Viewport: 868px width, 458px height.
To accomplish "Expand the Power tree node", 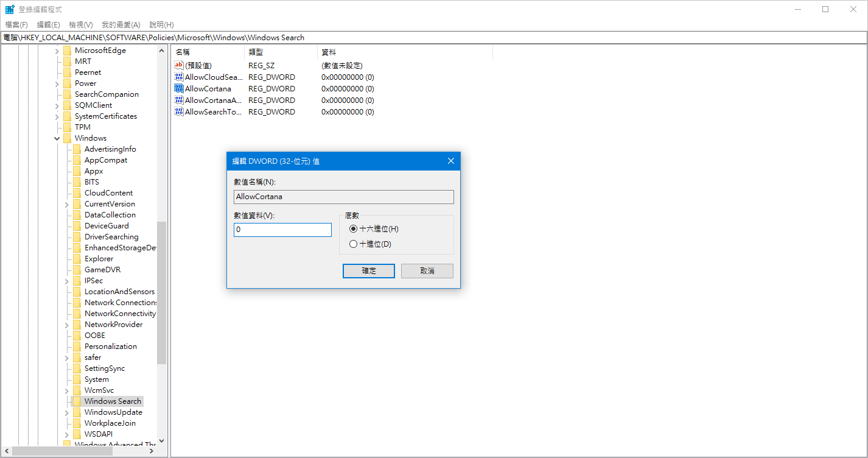I will 57,83.
